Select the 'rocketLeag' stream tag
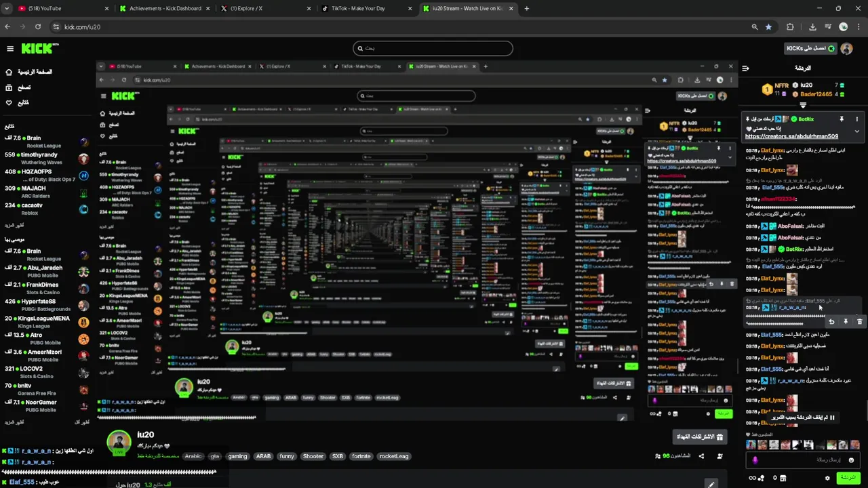The height and width of the screenshot is (488, 868). point(394,456)
